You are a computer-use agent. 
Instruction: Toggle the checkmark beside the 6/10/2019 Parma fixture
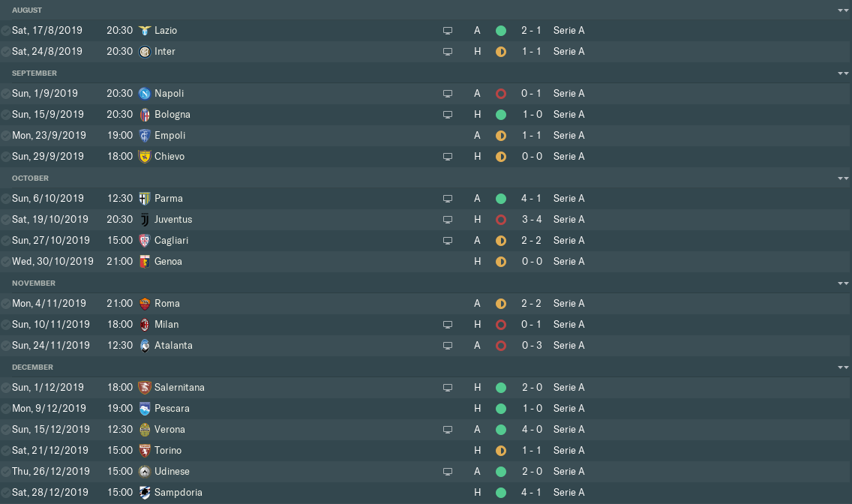pyautogui.click(x=6, y=199)
